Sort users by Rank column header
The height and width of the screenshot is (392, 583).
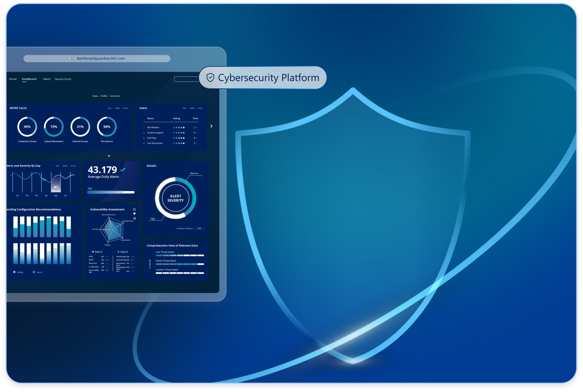point(196,118)
